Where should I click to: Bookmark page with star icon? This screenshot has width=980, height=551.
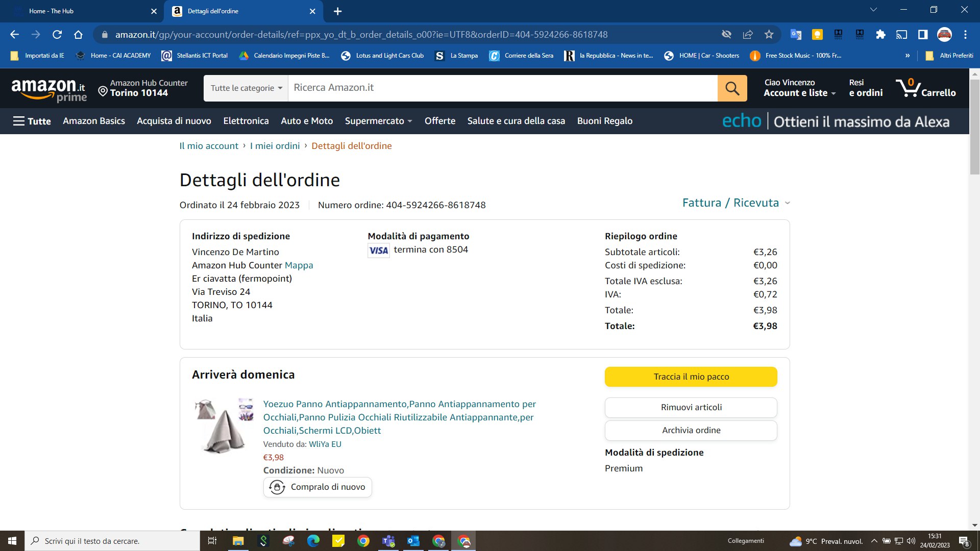click(x=769, y=35)
